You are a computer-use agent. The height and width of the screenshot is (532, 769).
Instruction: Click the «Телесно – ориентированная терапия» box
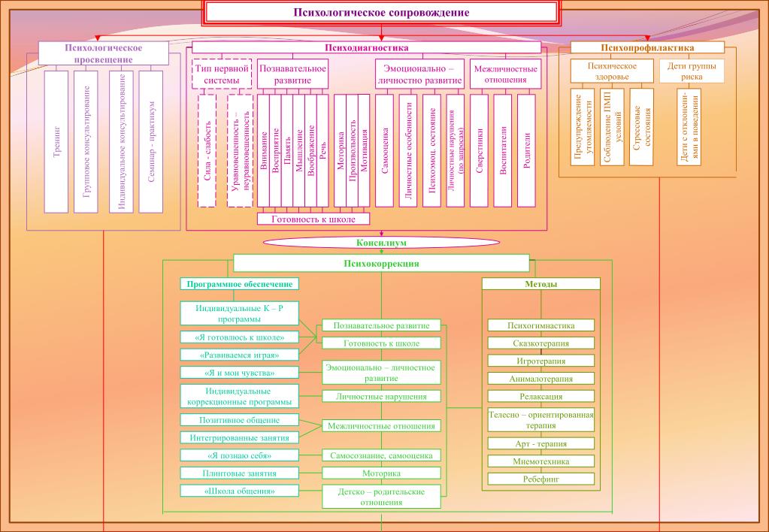[x=541, y=420]
